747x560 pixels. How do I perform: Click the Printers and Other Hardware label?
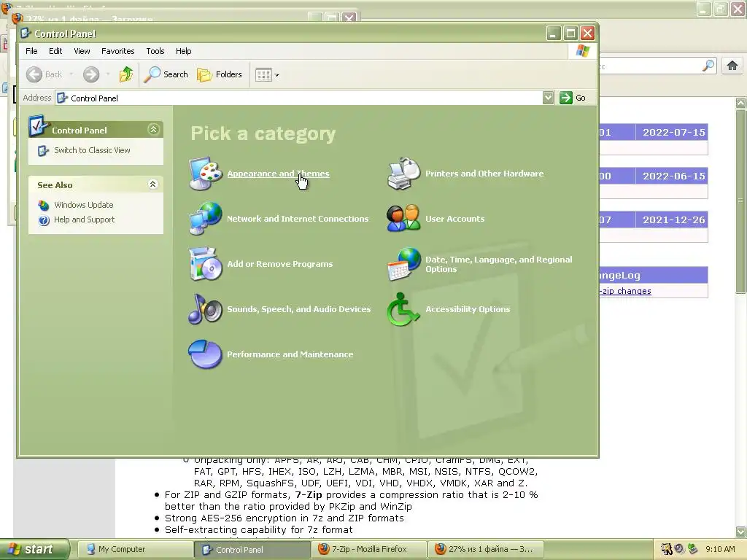point(484,174)
